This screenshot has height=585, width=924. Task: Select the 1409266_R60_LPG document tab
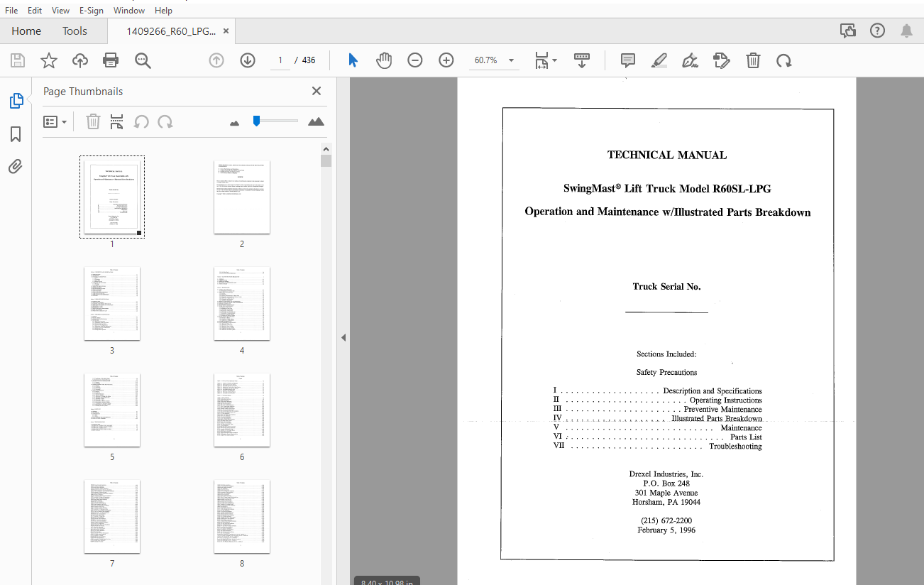tap(170, 31)
